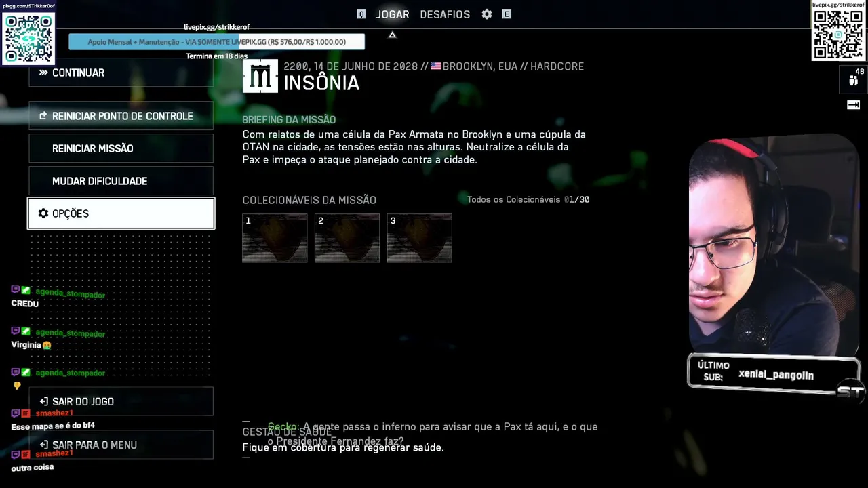Click Todos os Colecionáveis 01/30 counter
This screenshot has height=488, width=868.
click(528, 199)
